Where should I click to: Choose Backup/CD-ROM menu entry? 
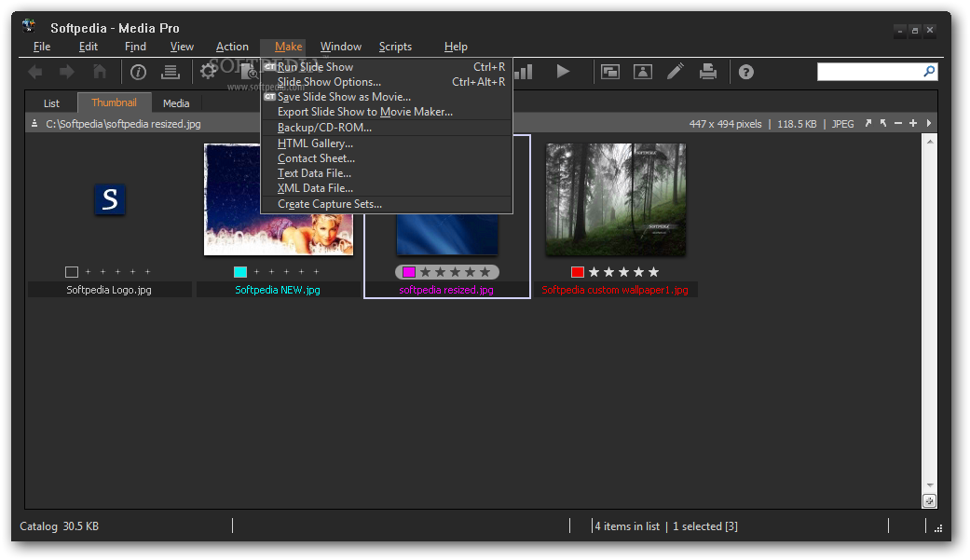point(387,128)
